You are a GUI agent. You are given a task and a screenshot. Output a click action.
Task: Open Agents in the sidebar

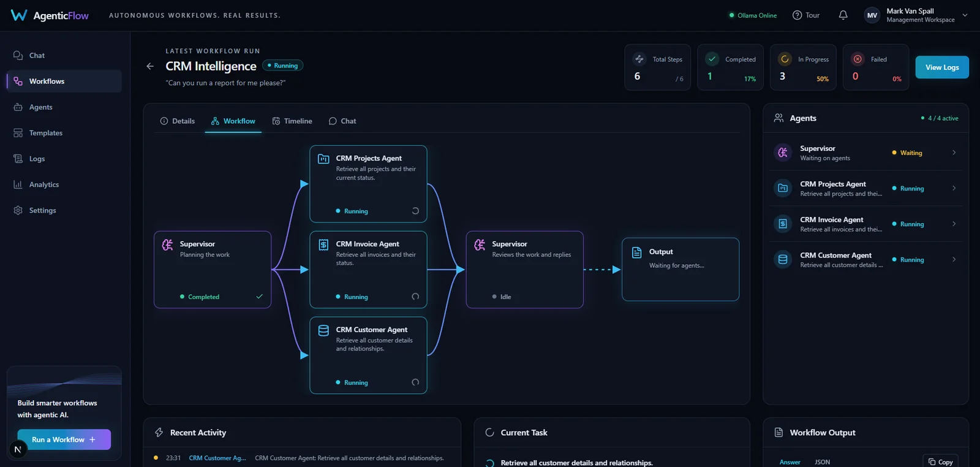64,107
